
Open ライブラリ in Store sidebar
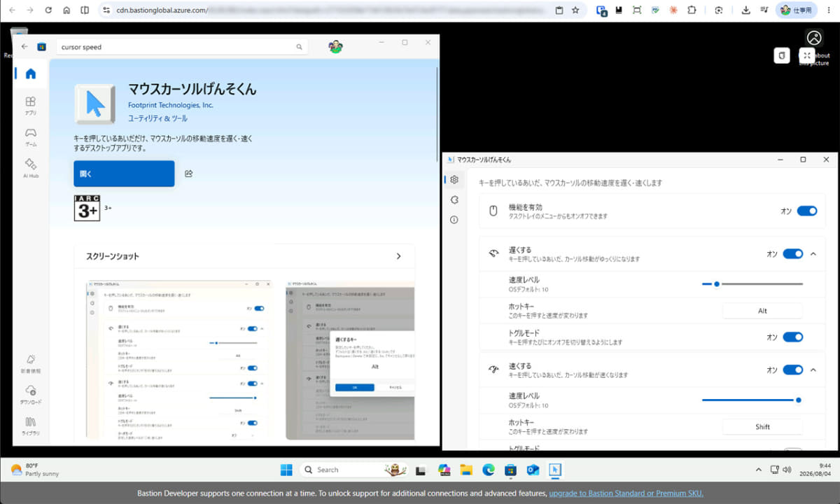point(30,426)
